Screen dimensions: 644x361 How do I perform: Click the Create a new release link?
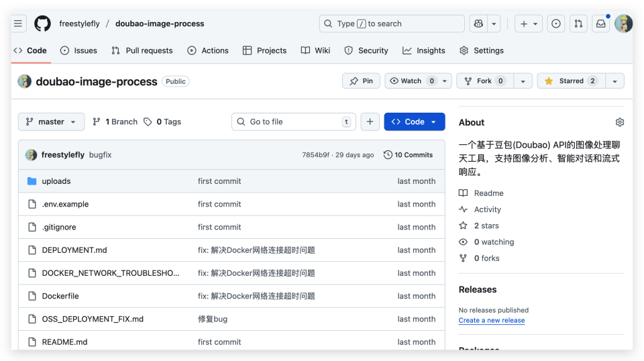pos(491,320)
